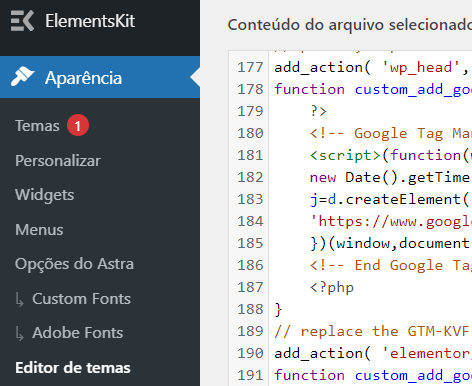The image size is (472, 386).
Task: Click the arrow icon beside Adobe Fonts
Action: pyautogui.click(x=20, y=334)
